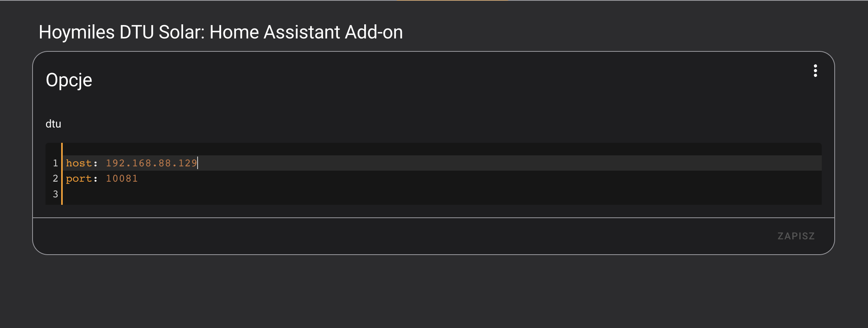Click the "Opcje" card heading
Screen dimensions: 868x328
(x=69, y=80)
